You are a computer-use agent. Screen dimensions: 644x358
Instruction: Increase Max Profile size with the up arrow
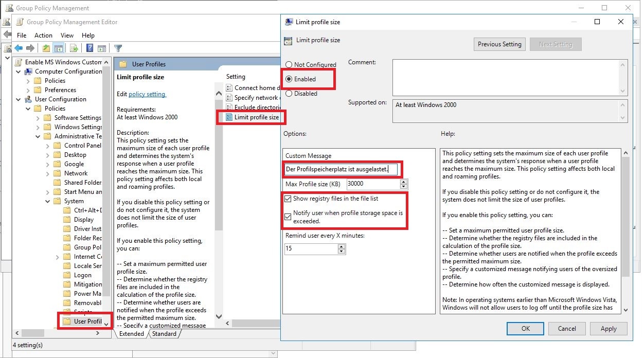[x=404, y=181]
